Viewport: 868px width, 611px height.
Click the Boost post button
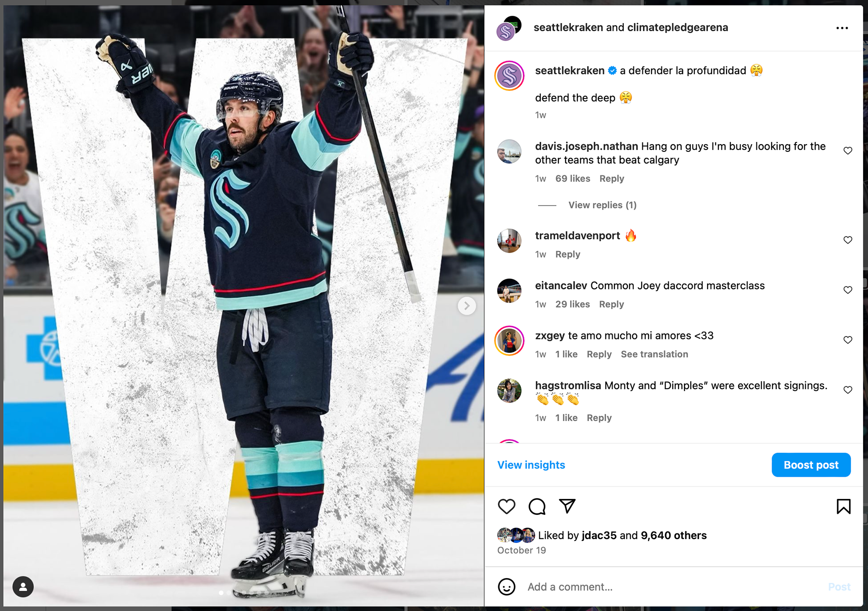(811, 465)
